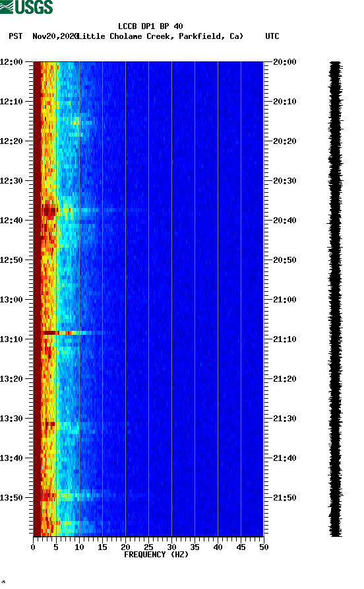Click the 20:10 UTC time label

(285, 102)
